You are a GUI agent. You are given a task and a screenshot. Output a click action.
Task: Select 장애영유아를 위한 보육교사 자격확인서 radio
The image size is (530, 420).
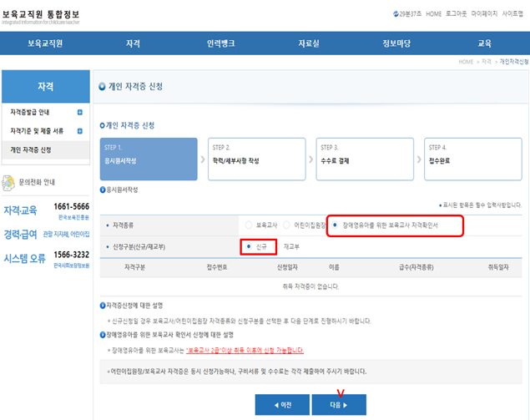pos(335,225)
